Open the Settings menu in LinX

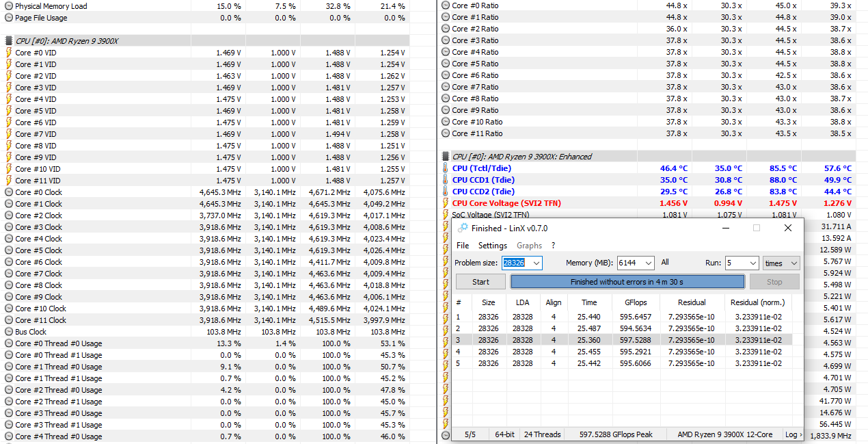tap(492, 246)
